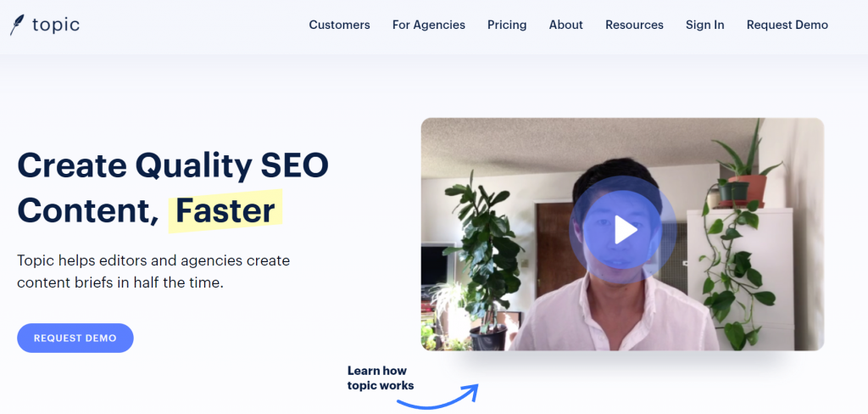
Task: Click the terracotta potted plant on cabinet
Action: [746, 172]
